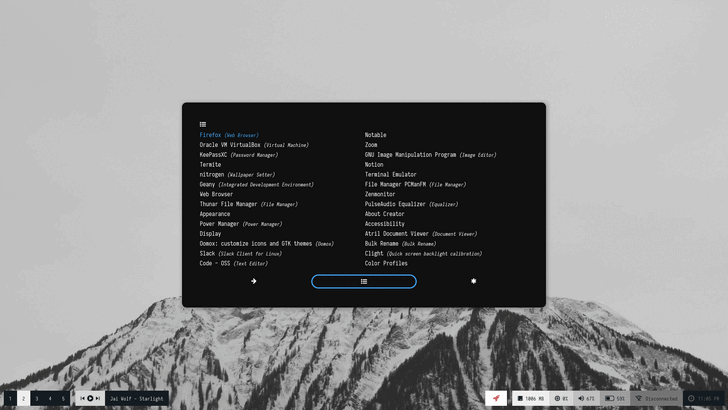Open KeePassXC password manager
The width and height of the screenshot is (728, 410).
pos(239,155)
